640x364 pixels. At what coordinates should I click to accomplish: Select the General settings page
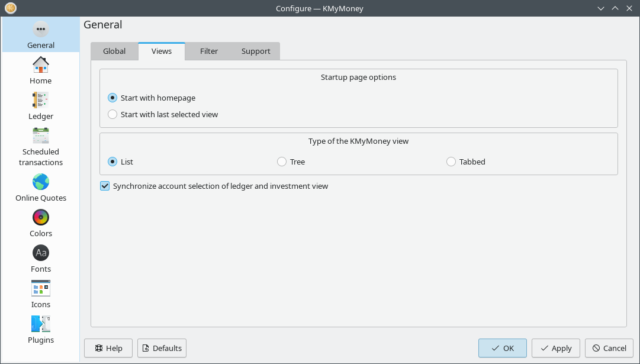pyautogui.click(x=40, y=34)
